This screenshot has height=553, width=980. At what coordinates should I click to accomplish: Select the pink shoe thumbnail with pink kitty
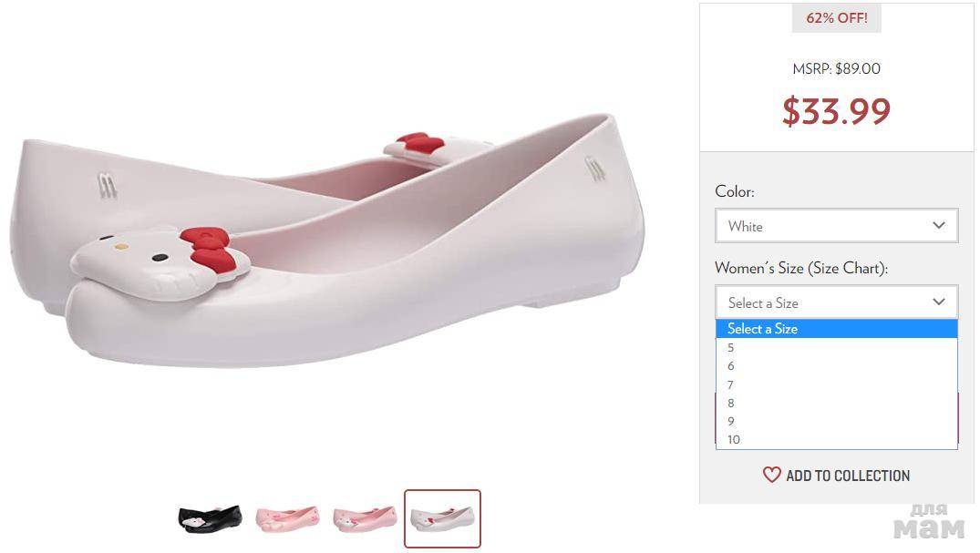point(287,518)
